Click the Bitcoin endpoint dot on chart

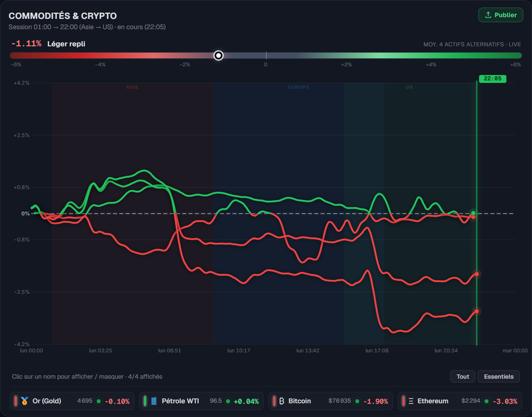pos(477,274)
